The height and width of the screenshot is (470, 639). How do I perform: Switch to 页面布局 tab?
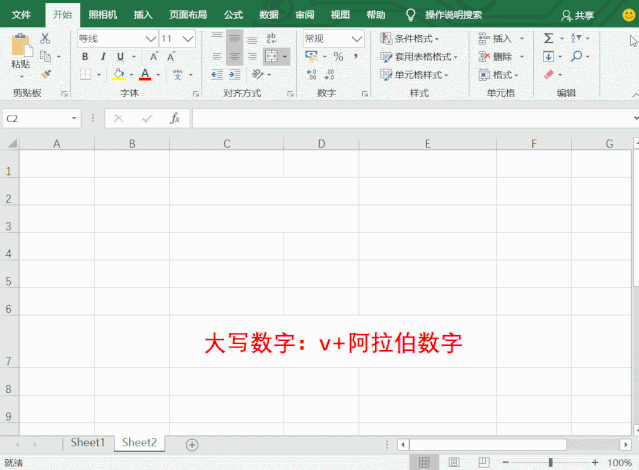tap(188, 15)
